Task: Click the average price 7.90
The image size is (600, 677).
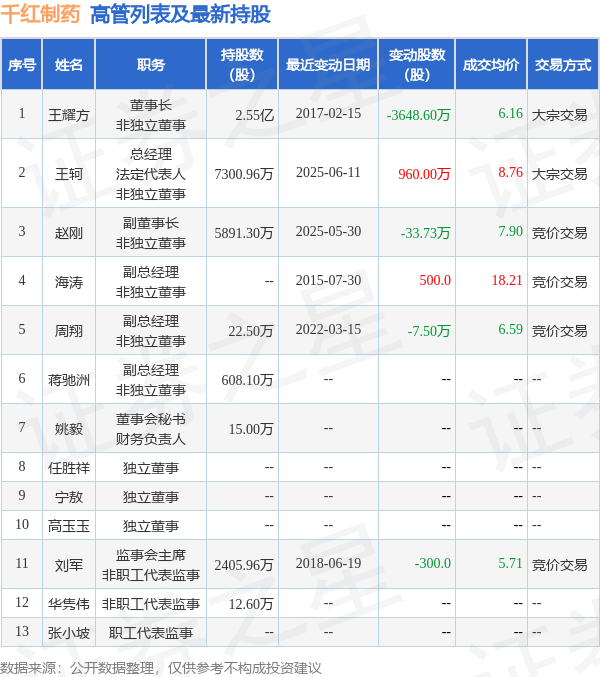Action: [x=510, y=231]
